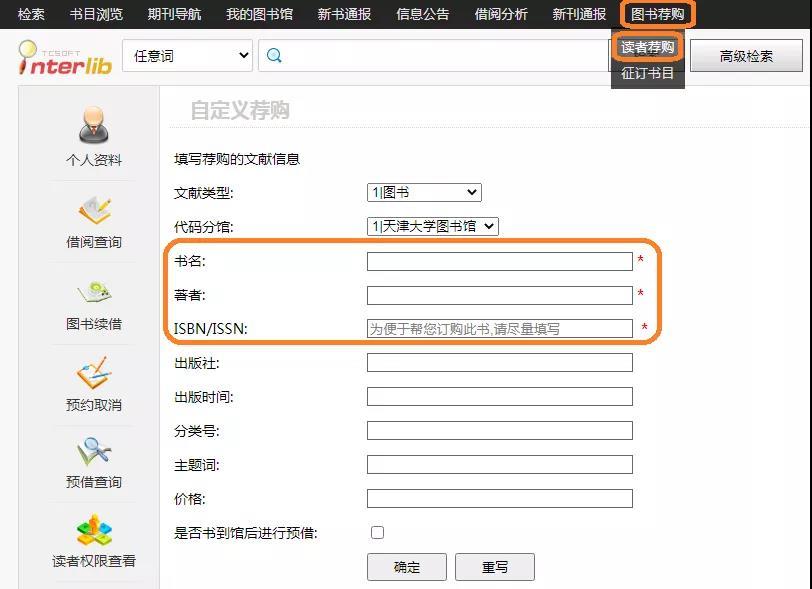
Task: Click into the 书名 input field
Action: pyautogui.click(x=499, y=261)
